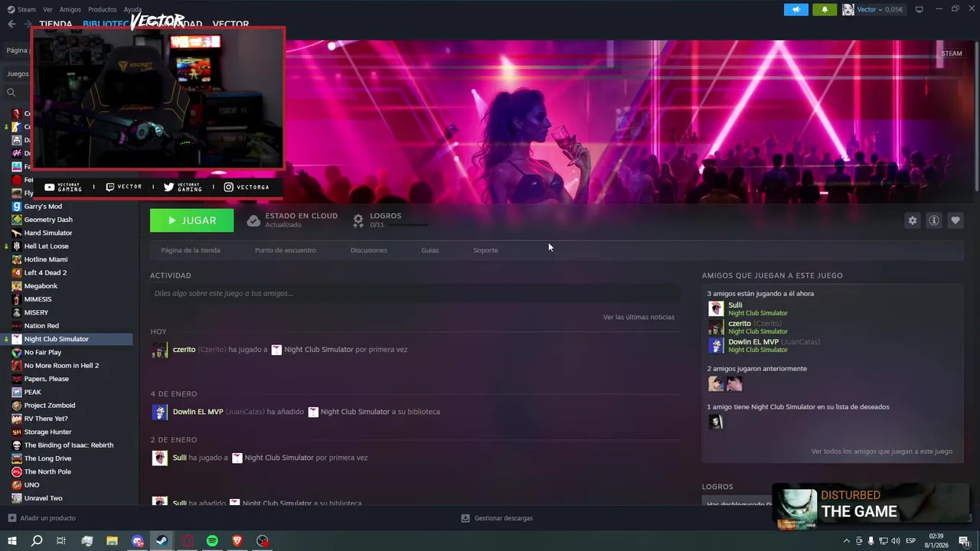The width and height of the screenshot is (980, 551).
Task: Go back with the navigation arrow
Action: tap(11, 24)
